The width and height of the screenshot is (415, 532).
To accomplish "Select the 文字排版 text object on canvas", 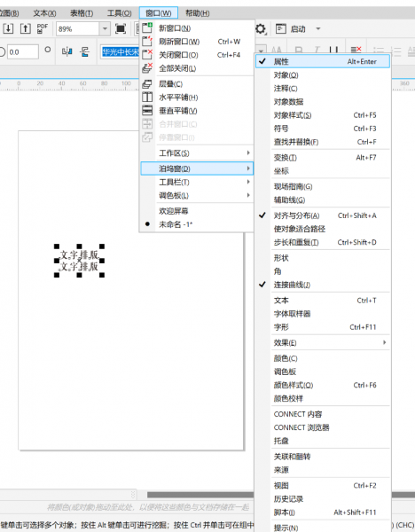I will pos(79,261).
